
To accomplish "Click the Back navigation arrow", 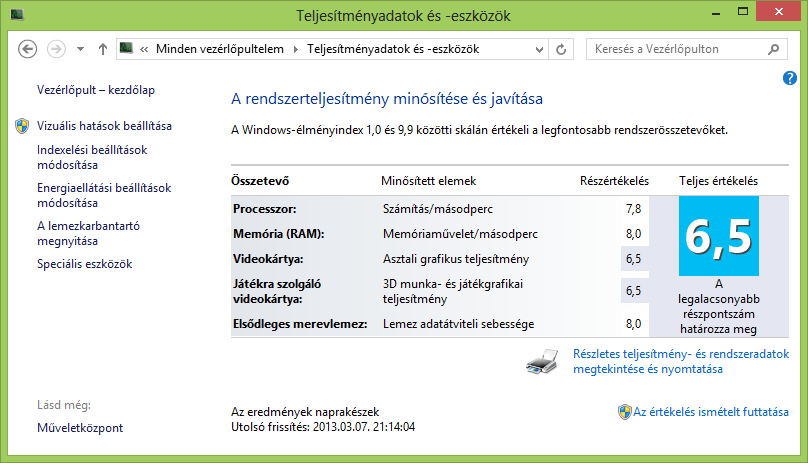I will 27,49.
